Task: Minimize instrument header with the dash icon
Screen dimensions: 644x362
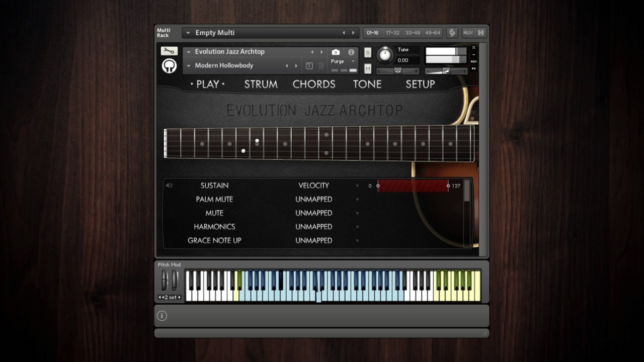Action: (x=473, y=54)
